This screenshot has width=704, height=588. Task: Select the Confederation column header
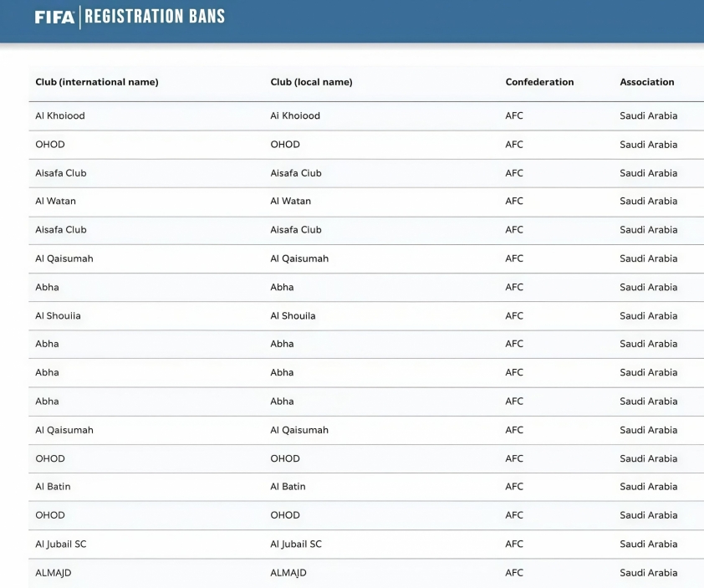[x=539, y=82]
